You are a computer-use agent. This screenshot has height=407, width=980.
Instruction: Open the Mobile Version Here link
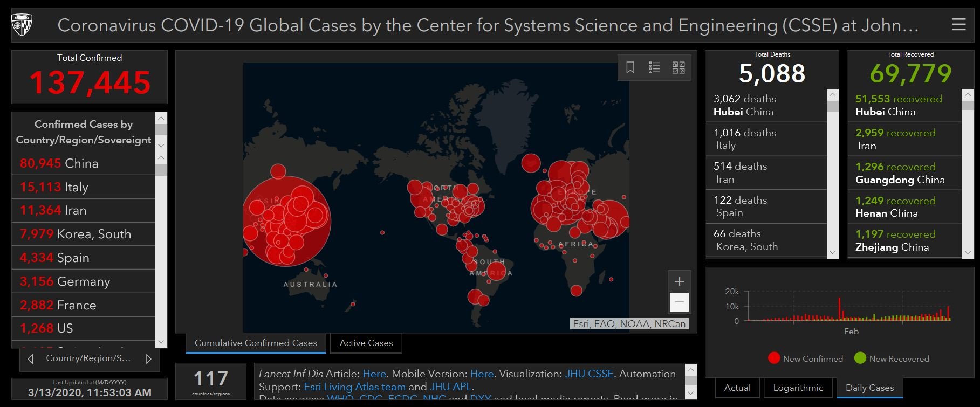[x=482, y=374]
